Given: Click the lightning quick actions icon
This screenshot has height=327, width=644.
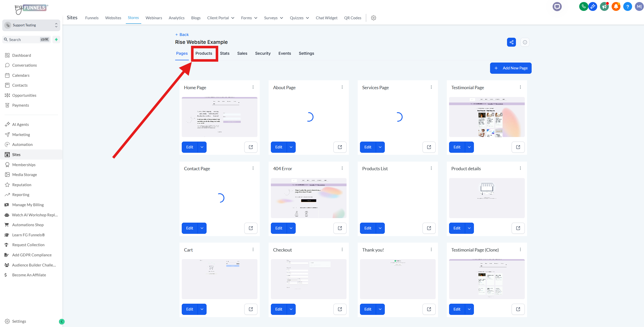Looking at the screenshot, I should pos(56,40).
